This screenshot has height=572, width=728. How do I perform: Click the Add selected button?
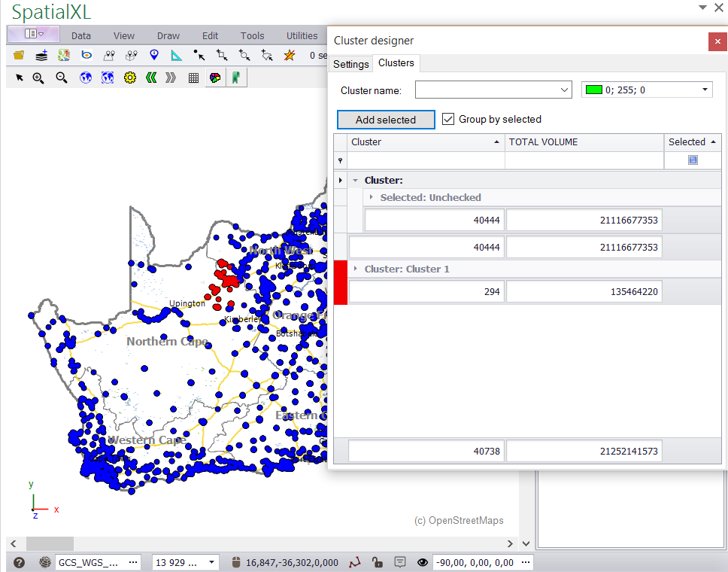pos(386,120)
